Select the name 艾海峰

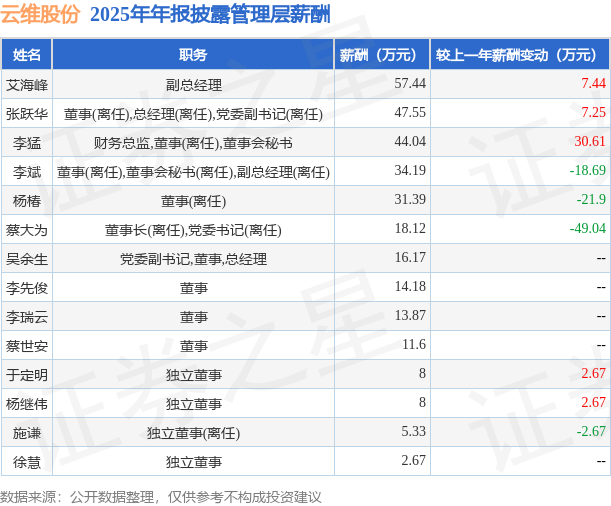click(x=26, y=85)
